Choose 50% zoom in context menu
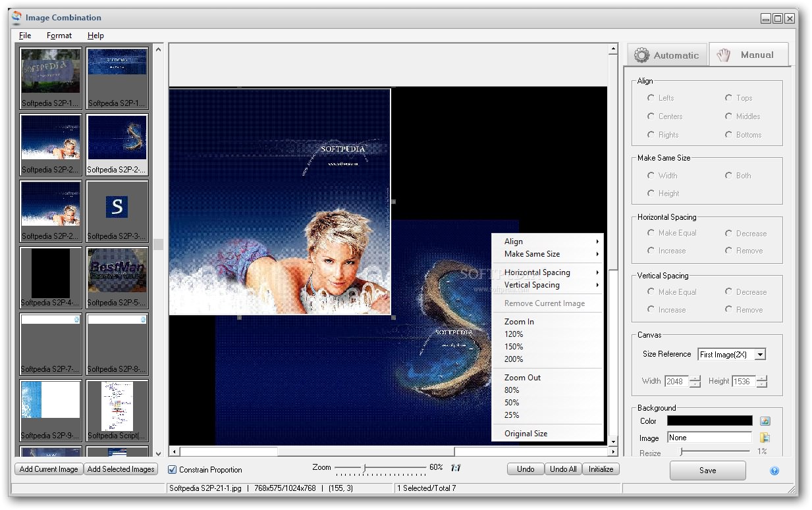Screen dimensions: 812x510 pyautogui.click(x=548, y=403)
